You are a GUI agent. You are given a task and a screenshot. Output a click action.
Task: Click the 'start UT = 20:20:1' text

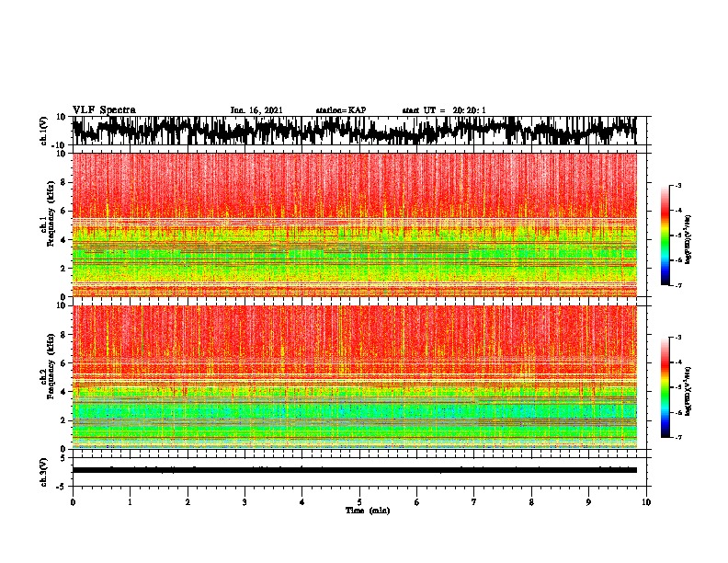(444, 110)
